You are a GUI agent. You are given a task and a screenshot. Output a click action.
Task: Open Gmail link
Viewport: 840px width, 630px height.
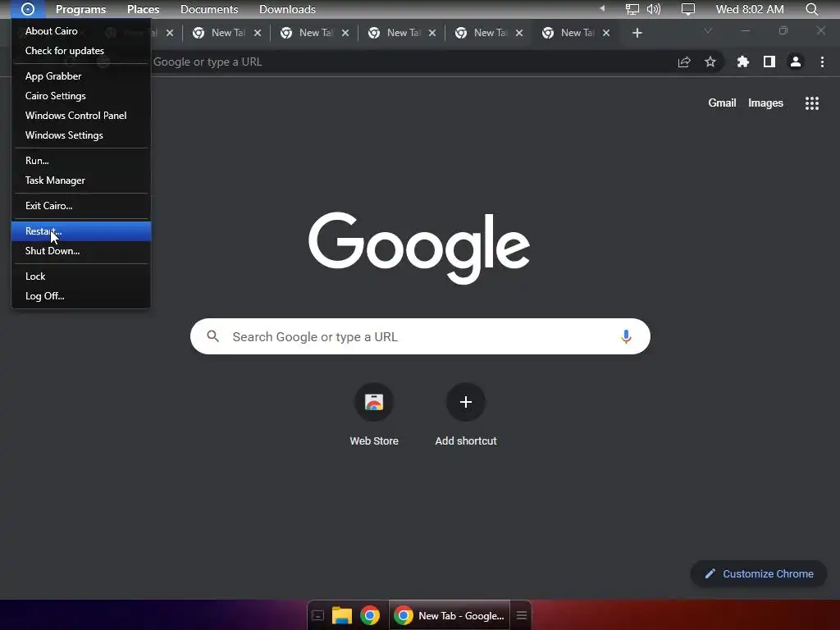point(722,103)
